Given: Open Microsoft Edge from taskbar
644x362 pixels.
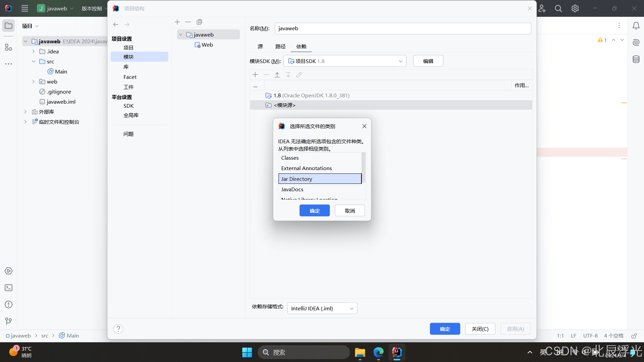Looking at the screenshot, I should [378, 352].
